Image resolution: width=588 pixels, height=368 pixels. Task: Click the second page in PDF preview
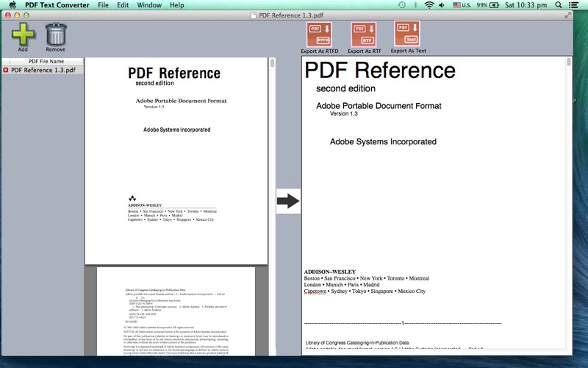(176, 311)
